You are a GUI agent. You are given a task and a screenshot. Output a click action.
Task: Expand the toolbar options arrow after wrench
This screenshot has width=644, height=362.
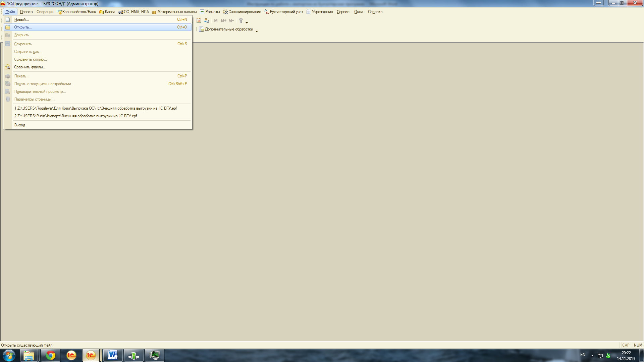click(247, 22)
